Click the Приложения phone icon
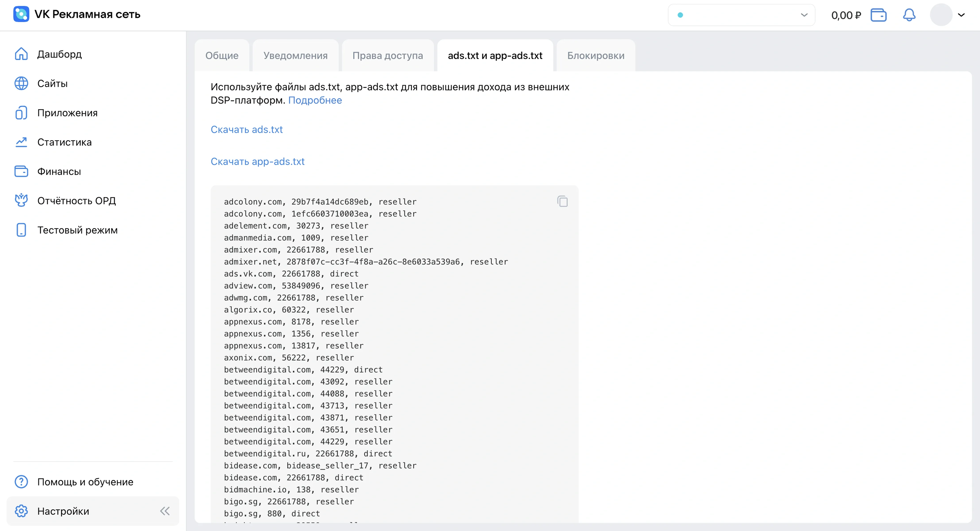 tap(21, 113)
